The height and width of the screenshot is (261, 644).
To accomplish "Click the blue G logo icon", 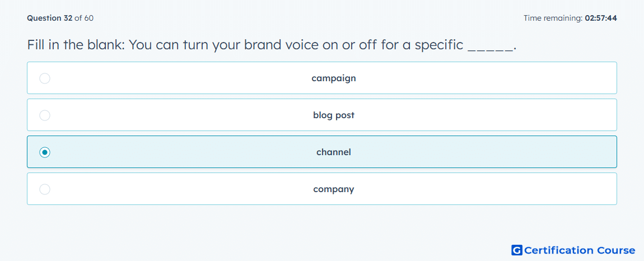I will click(x=517, y=250).
